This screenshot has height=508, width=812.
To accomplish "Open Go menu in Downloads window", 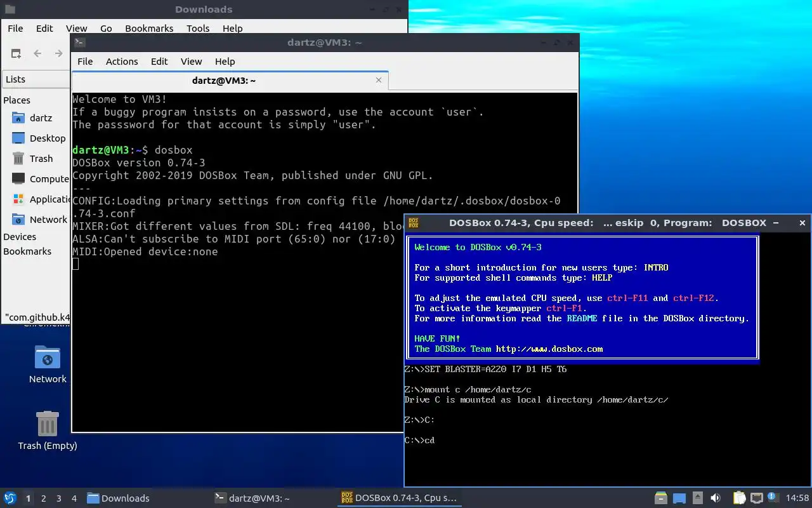I will click(106, 28).
